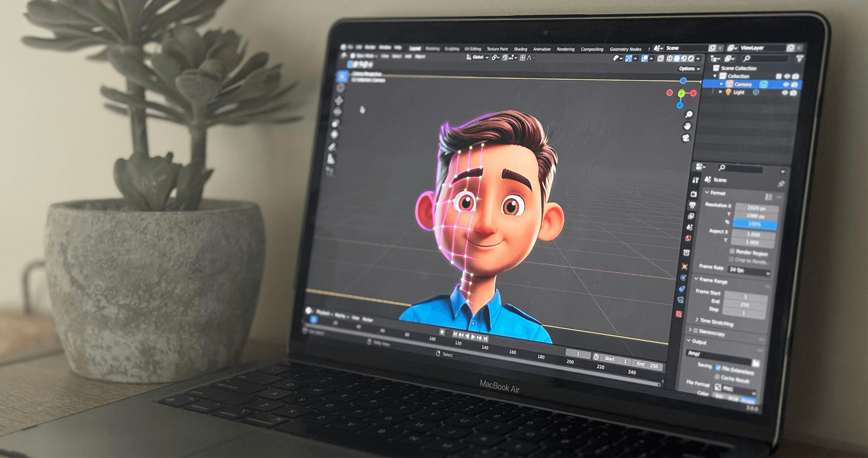
Task: Select the Cursor tool in the viewport toolbar
Action: click(x=340, y=88)
